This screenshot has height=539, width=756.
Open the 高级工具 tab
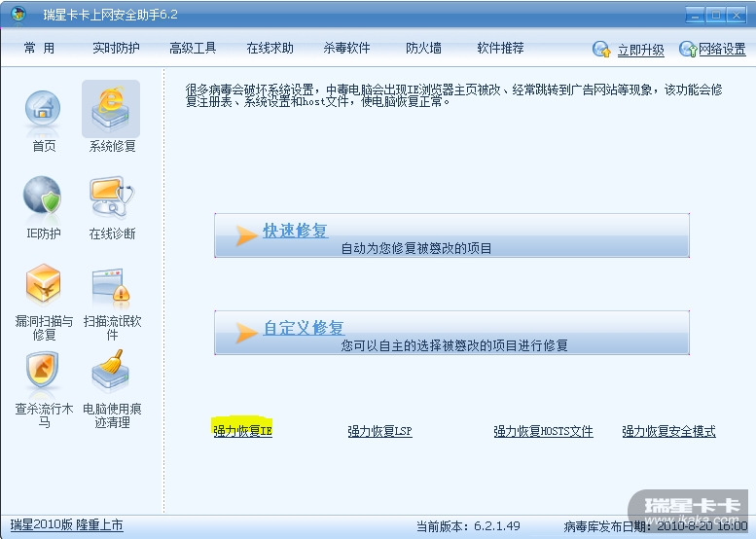pos(193,49)
